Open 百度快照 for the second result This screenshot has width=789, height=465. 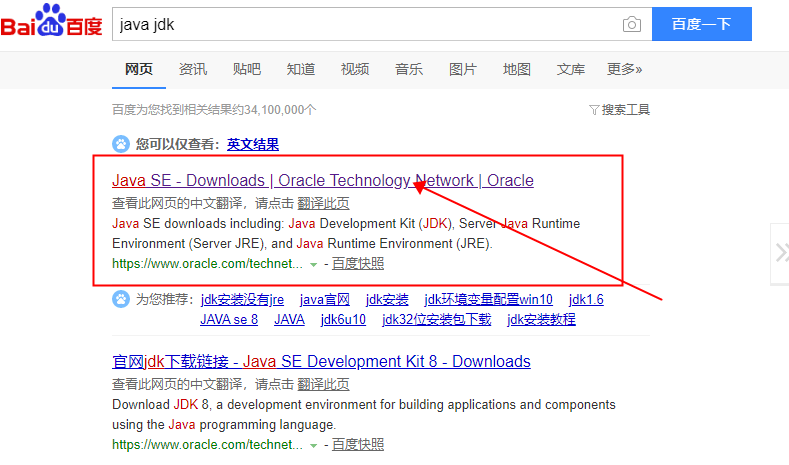click(x=358, y=445)
